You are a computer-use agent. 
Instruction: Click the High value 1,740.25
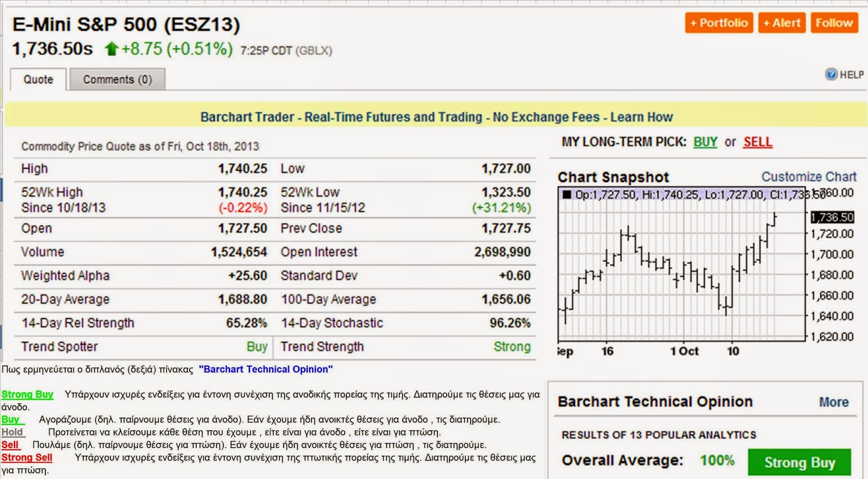pos(242,169)
